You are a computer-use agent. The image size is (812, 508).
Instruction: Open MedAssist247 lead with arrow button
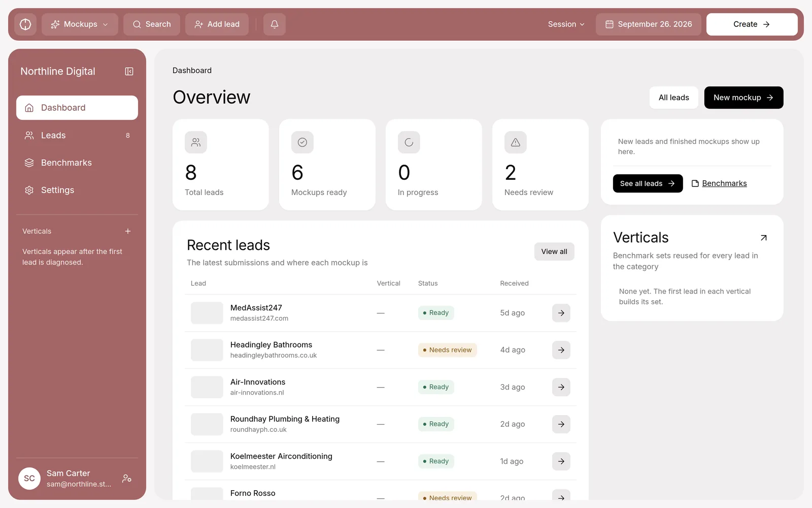point(561,313)
